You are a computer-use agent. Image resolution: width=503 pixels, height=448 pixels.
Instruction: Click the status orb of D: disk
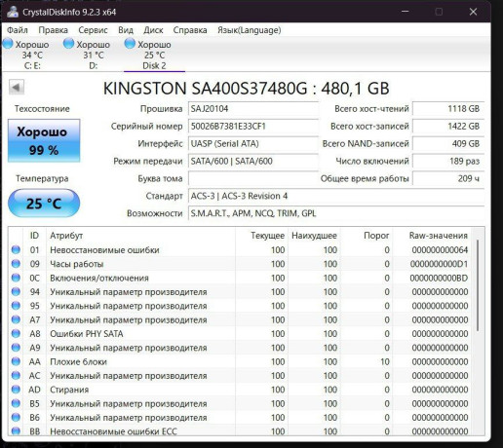tap(68, 44)
